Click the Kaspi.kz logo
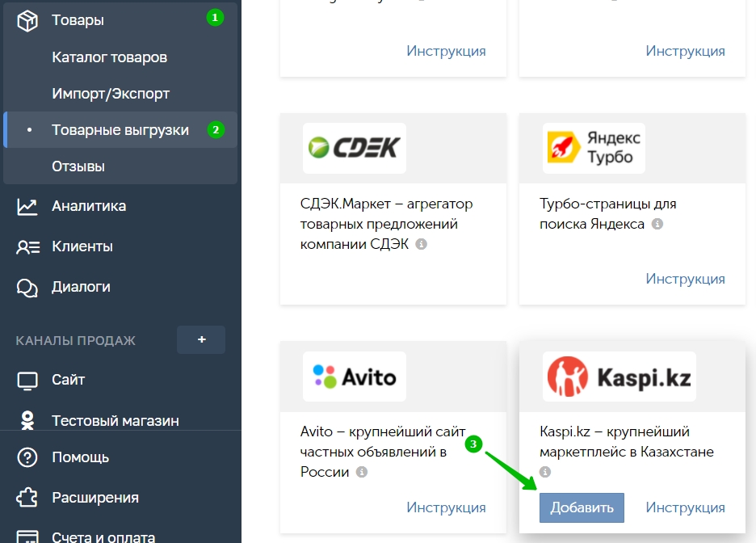756x543 pixels. [619, 377]
